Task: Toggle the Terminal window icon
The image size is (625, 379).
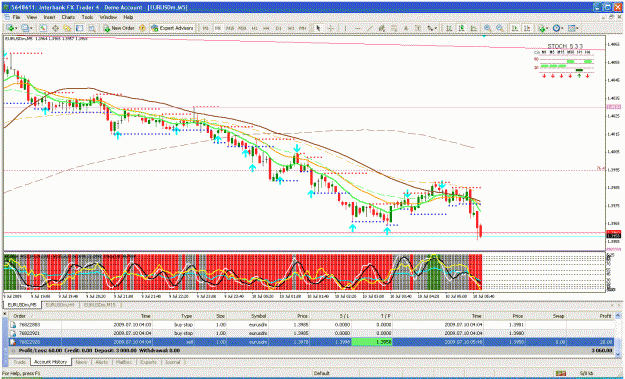Action: point(79,28)
